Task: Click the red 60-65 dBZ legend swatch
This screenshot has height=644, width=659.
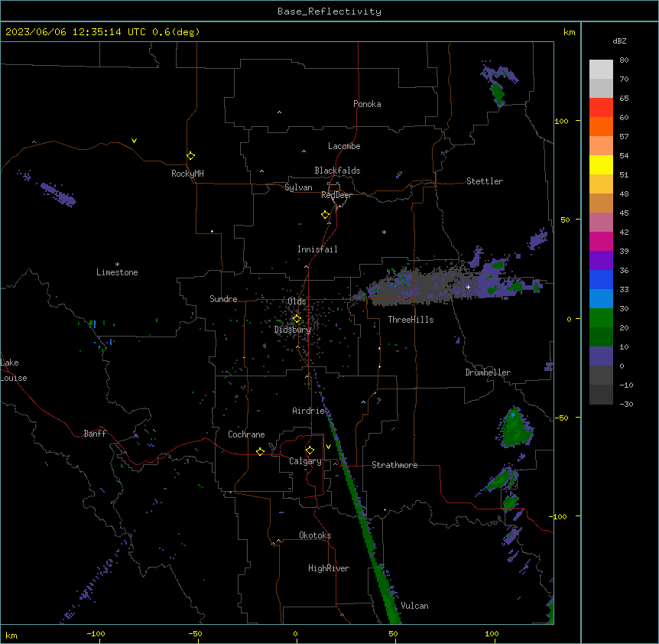Action: click(x=601, y=108)
